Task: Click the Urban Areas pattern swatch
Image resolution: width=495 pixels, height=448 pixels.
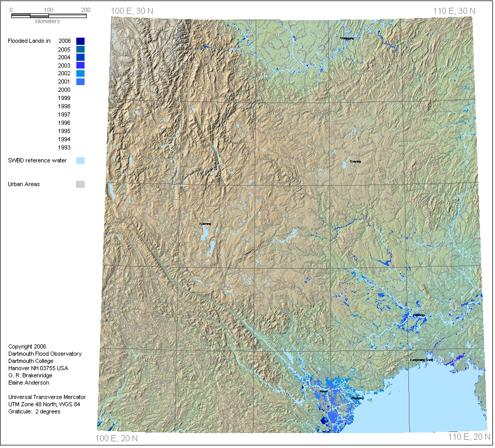Action: [x=80, y=184]
